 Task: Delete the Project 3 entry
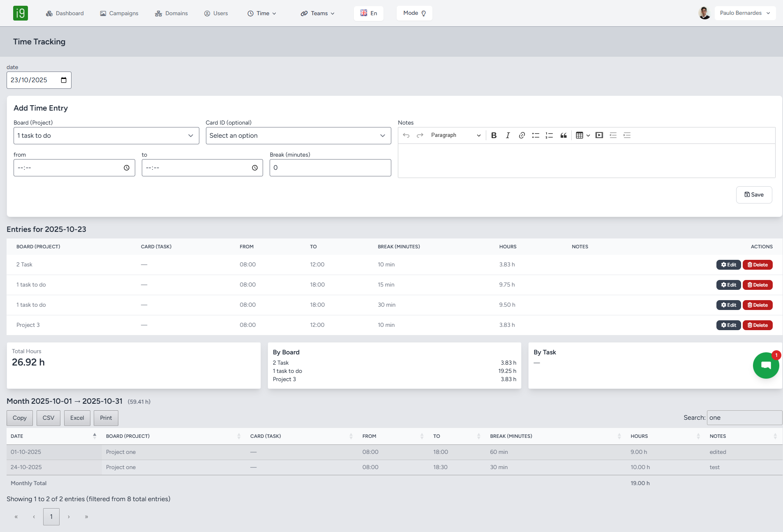point(757,325)
